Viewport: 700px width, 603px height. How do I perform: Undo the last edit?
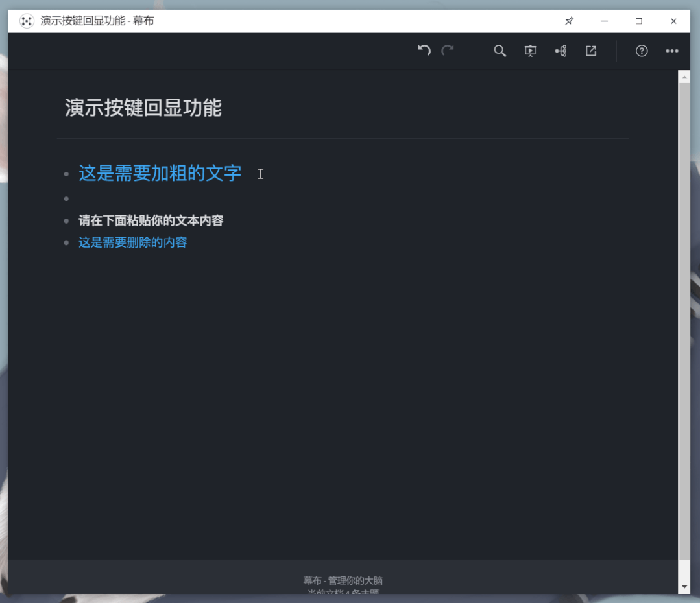(424, 51)
